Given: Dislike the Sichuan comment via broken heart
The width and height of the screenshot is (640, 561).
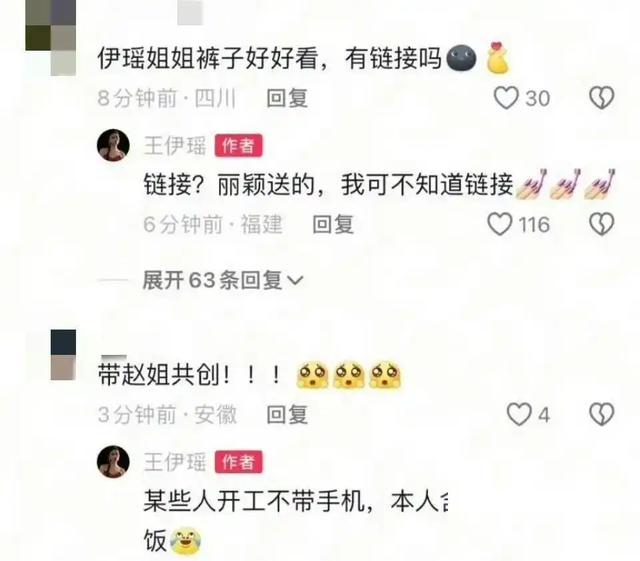Looking at the screenshot, I should tap(602, 98).
